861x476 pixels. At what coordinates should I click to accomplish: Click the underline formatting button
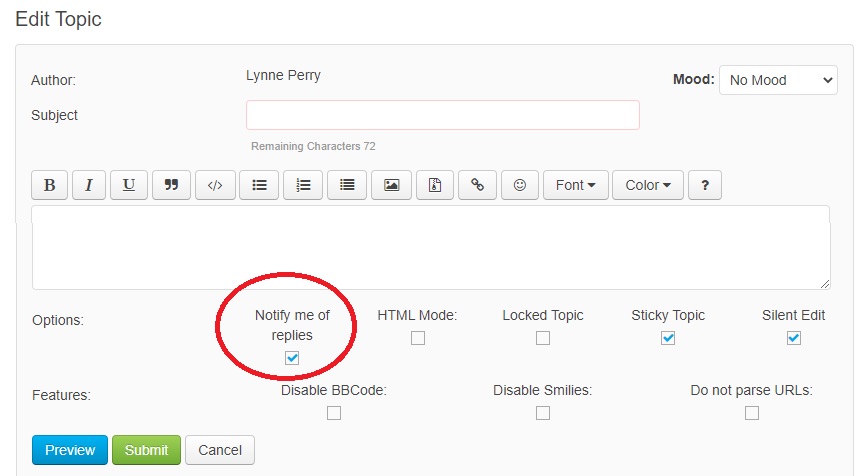[128, 185]
